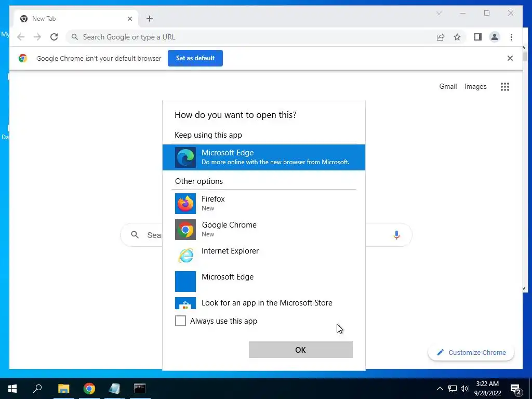Open Gmail link
The width and height of the screenshot is (532, 399).
pyautogui.click(x=448, y=87)
